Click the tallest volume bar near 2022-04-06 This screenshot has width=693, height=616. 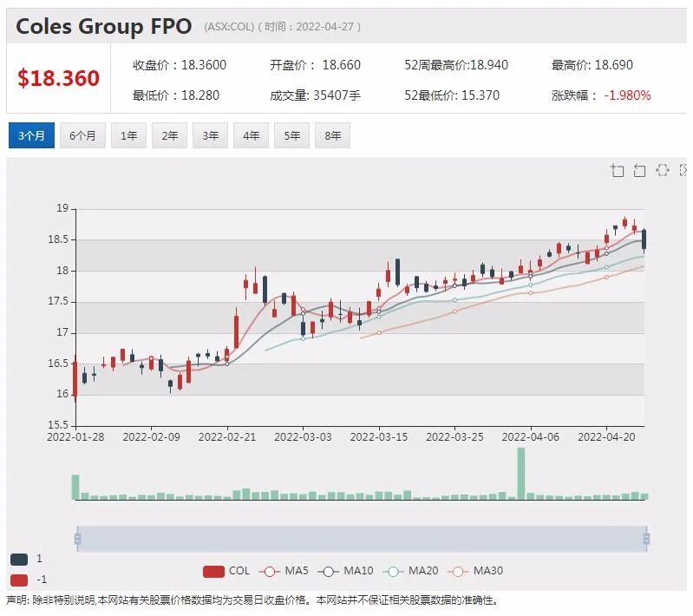click(x=521, y=474)
